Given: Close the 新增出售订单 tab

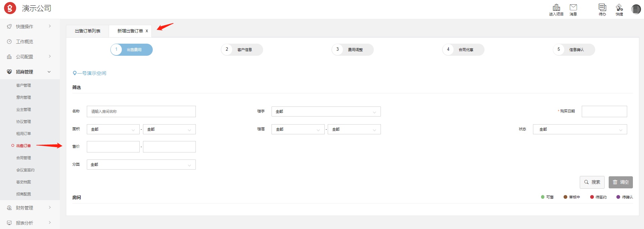Looking at the screenshot, I should click(147, 31).
